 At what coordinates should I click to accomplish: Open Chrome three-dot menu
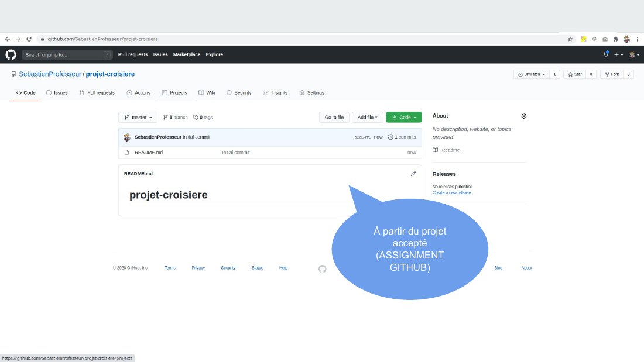[638, 39]
